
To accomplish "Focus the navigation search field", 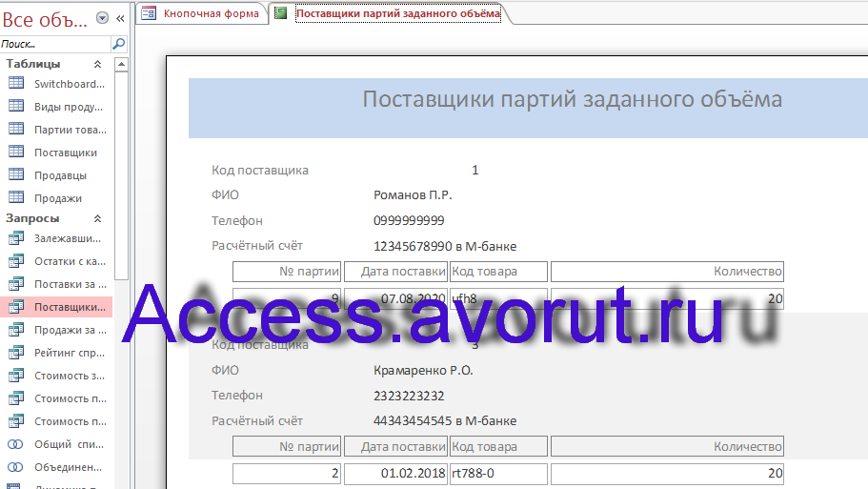I will point(55,44).
